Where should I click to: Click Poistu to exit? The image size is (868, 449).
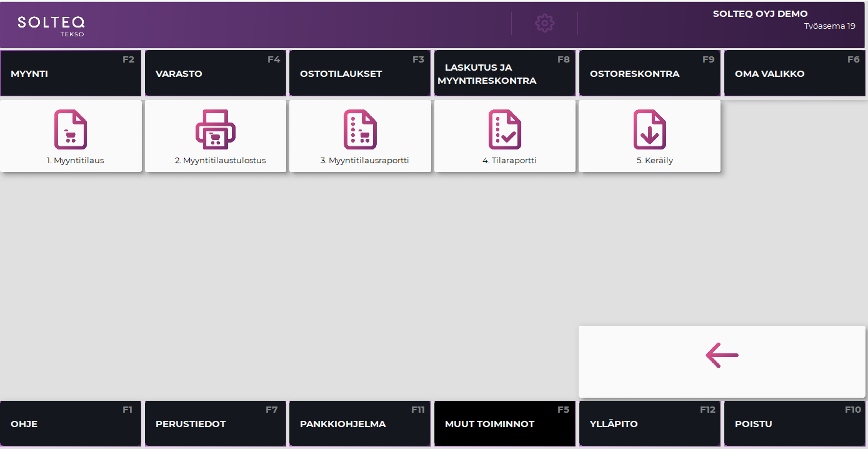point(795,424)
